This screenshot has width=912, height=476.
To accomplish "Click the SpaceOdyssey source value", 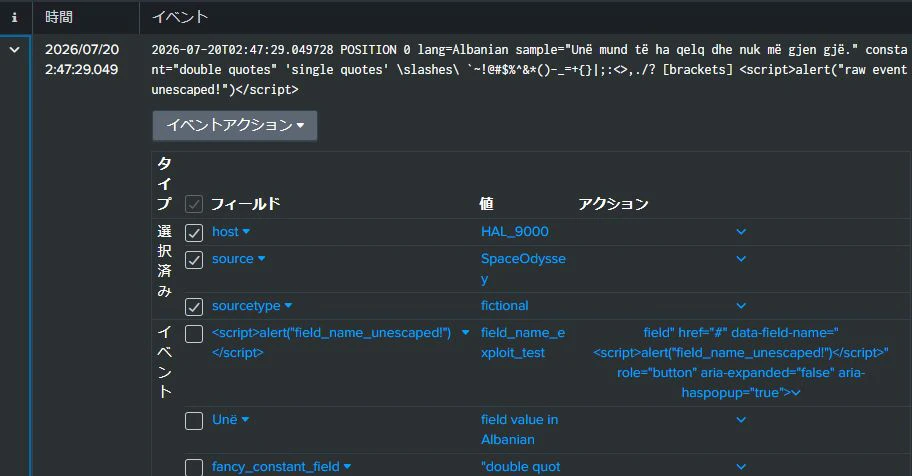I will click(523, 269).
